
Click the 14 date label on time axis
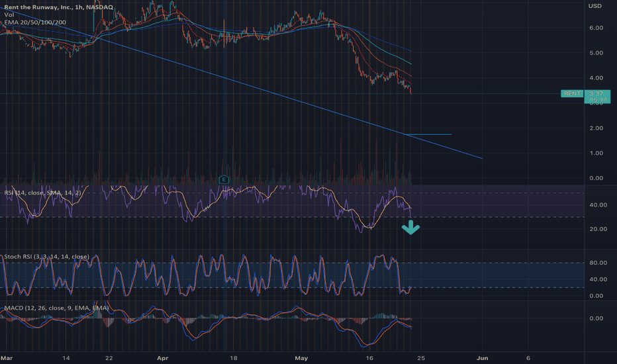pos(66,358)
